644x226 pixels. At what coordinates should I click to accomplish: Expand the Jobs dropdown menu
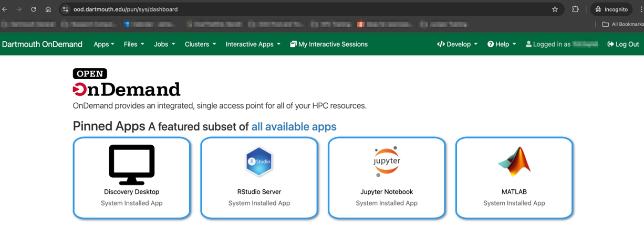tap(164, 44)
